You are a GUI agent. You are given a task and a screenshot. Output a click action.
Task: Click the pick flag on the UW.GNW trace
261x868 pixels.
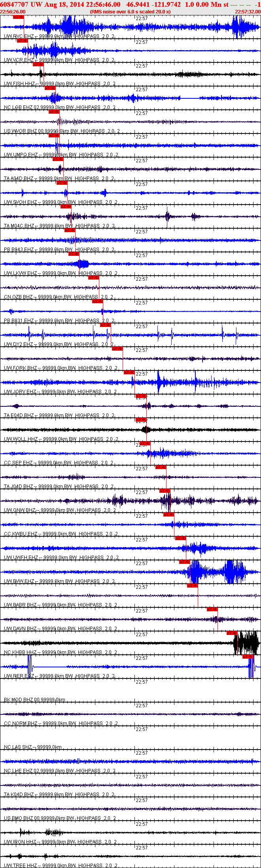click(165, 491)
